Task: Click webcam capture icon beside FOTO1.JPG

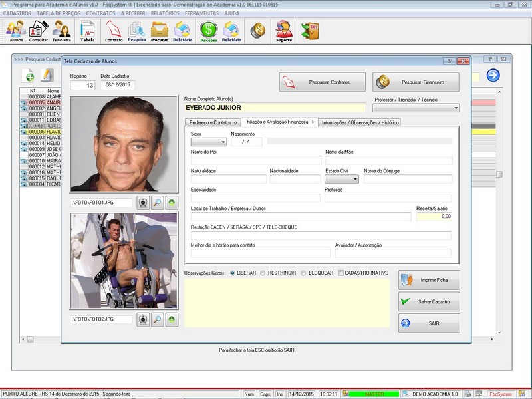Action: click(143, 202)
